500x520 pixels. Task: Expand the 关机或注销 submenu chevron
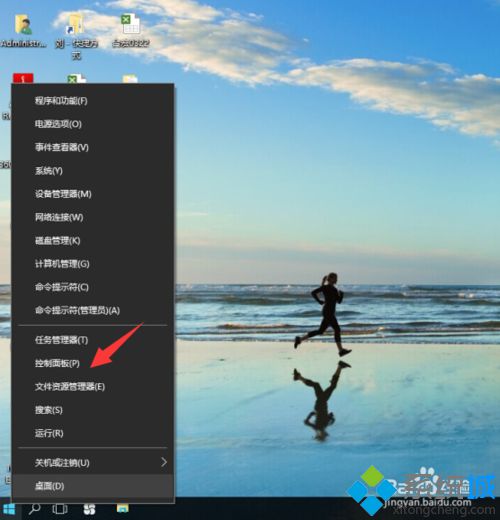tap(164, 462)
